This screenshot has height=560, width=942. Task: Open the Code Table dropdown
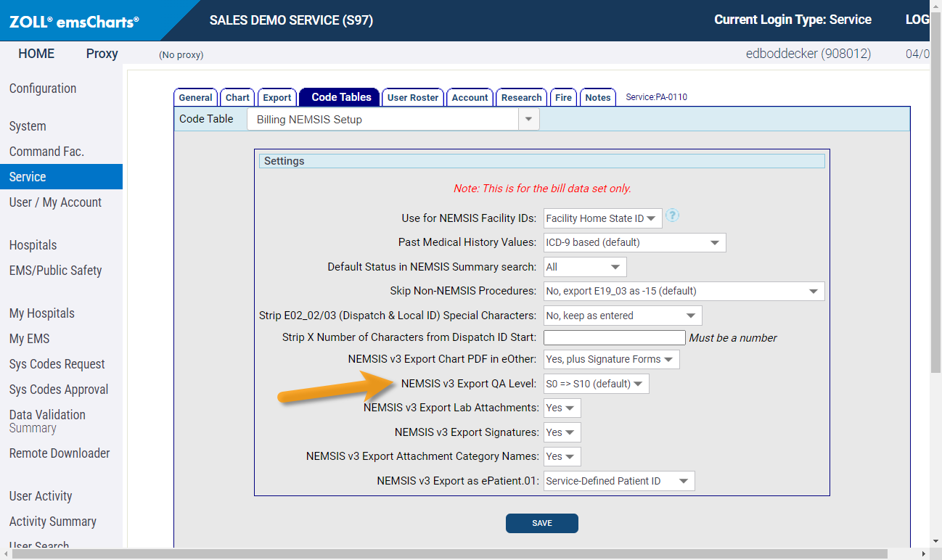[x=393, y=120]
